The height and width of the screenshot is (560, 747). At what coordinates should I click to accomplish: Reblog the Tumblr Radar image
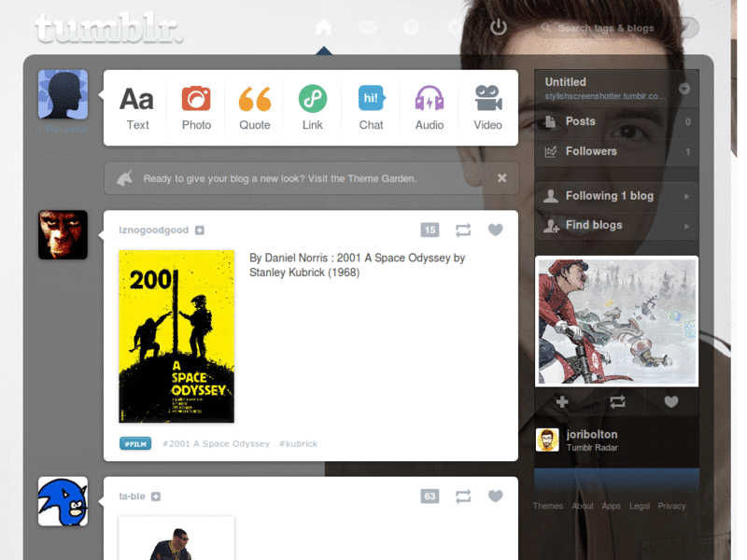[617, 402]
